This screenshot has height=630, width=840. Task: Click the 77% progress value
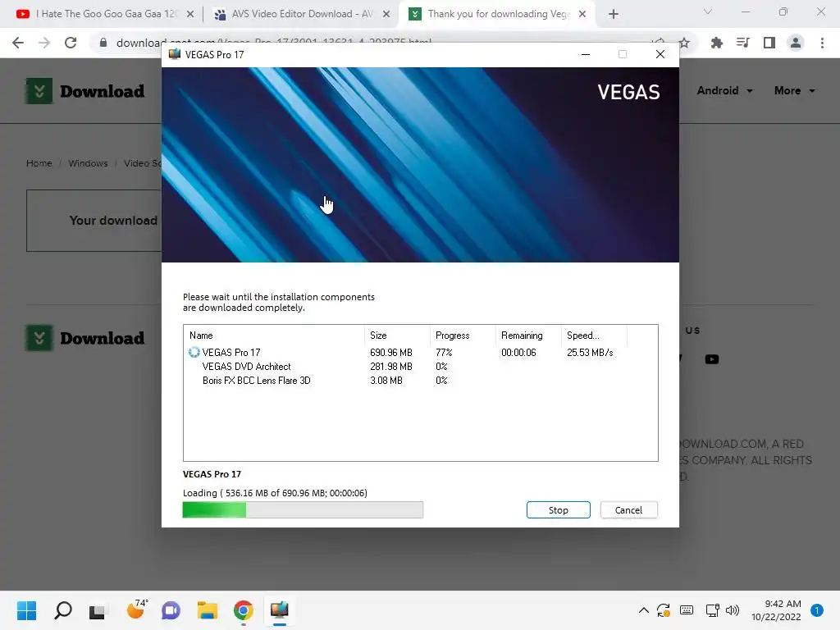444,353
